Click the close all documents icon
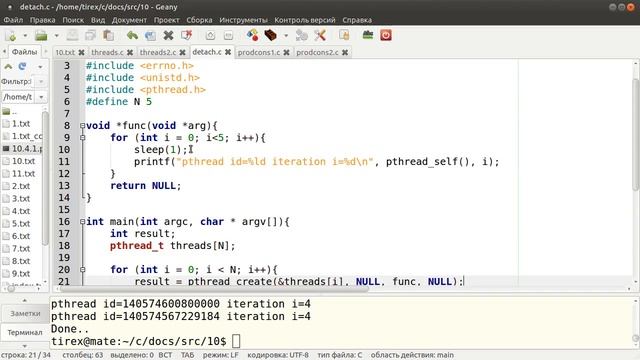Screen dimensions: 640x360 187,36
